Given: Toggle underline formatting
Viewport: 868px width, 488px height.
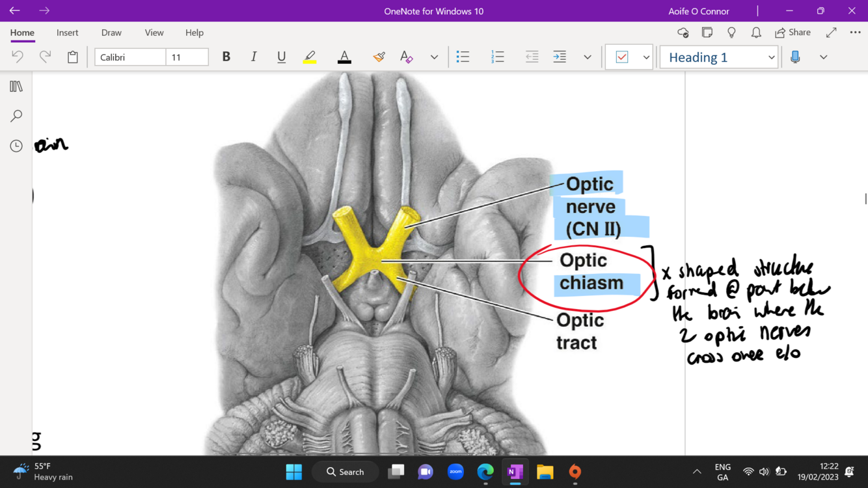Looking at the screenshot, I should 281,57.
